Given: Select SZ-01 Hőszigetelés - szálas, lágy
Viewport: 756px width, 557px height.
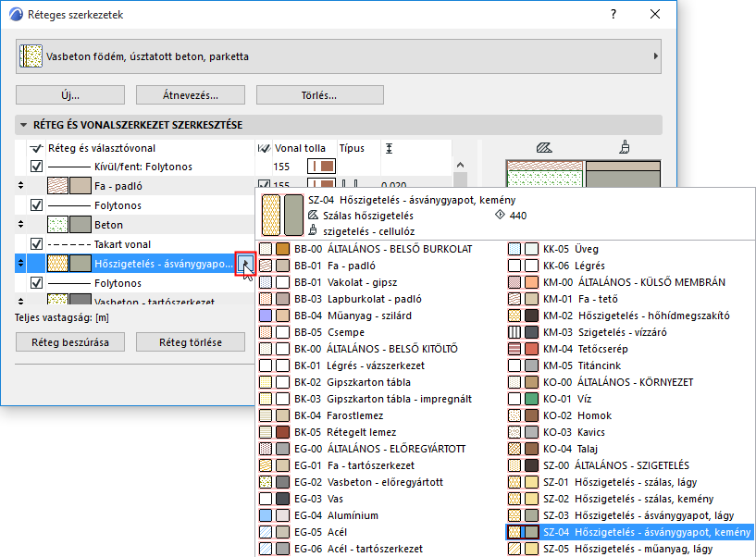Looking at the screenshot, I should coord(631,482).
